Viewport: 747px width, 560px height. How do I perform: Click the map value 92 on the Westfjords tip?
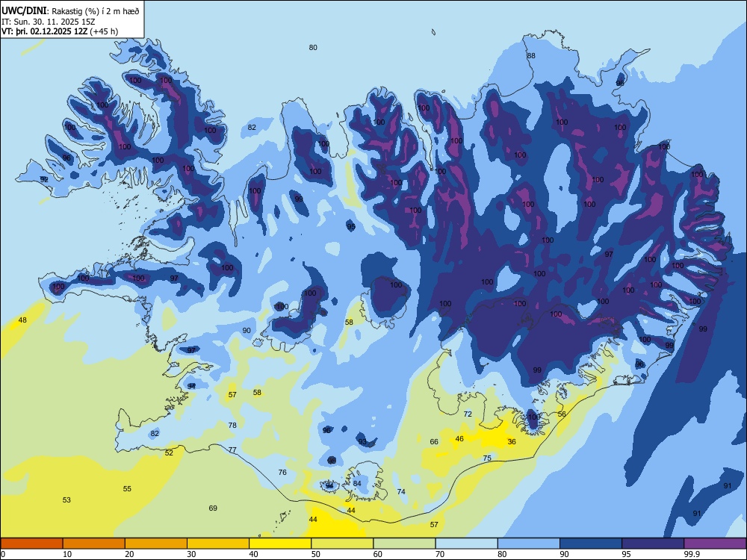pos(44,179)
